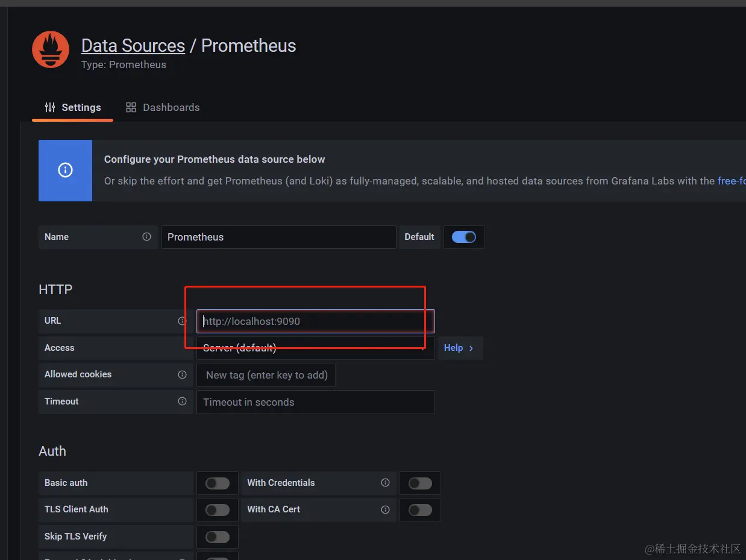Open the Access Server (default) dropdown
The width and height of the screenshot is (746, 560).
[x=313, y=348]
